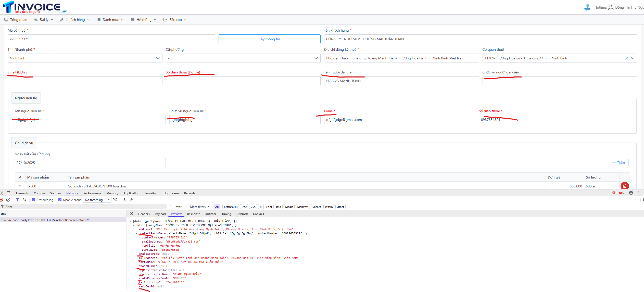Open the network search magnifier

(25, 200)
